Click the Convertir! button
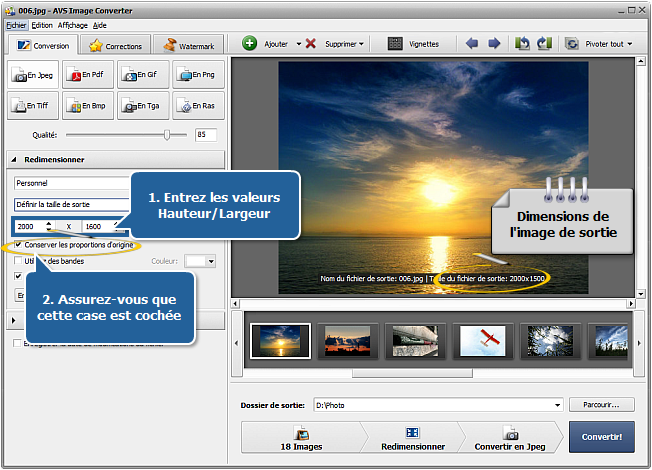The width and height of the screenshot is (652, 470). tap(601, 437)
